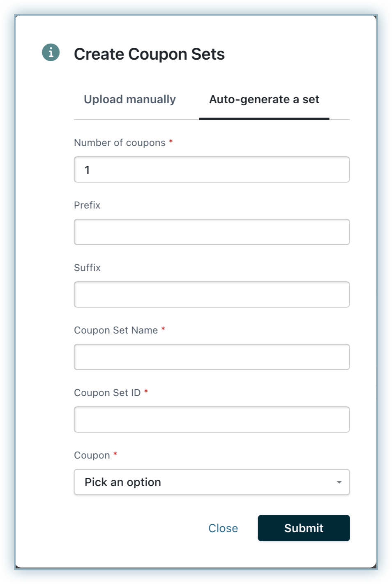Click the Suffix text box
This screenshot has width=392, height=584.
click(x=212, y=294)
